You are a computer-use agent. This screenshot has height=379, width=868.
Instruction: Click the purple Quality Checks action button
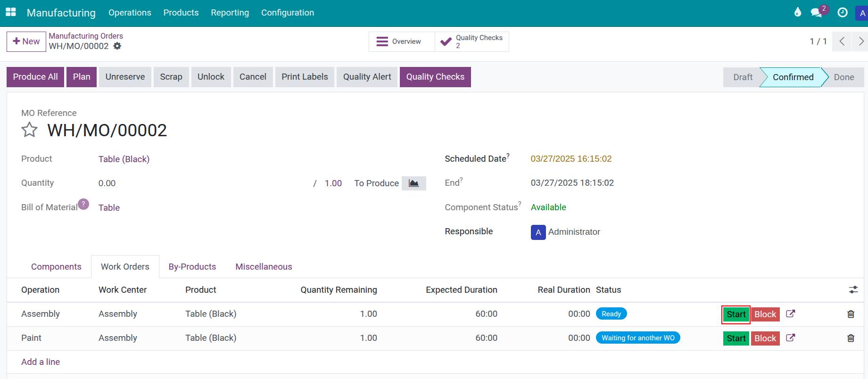click(435, 77)
